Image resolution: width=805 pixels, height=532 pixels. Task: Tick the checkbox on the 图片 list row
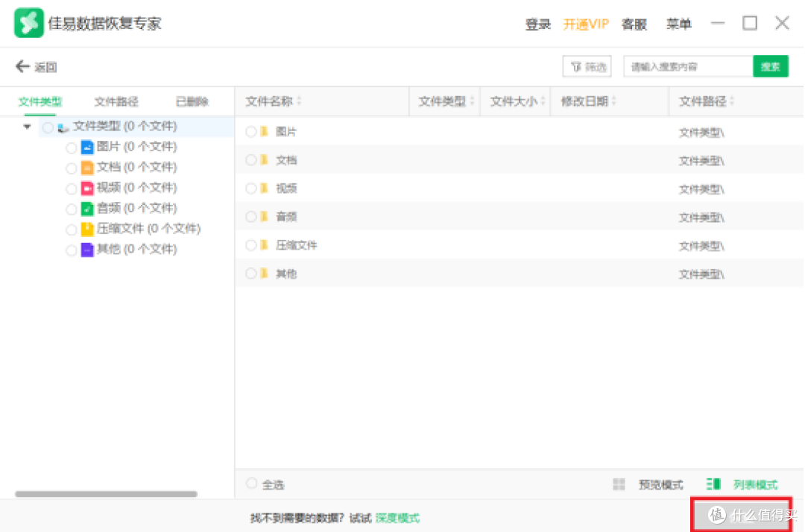(x=250, y=132)
